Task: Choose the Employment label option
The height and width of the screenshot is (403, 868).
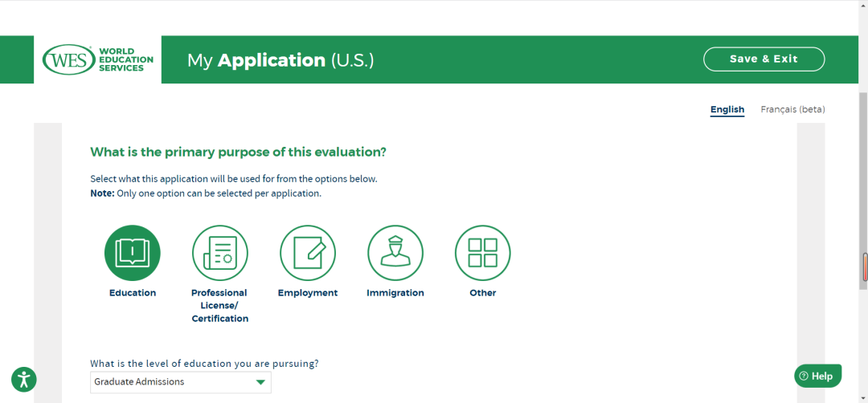Action: pos(307,293)
